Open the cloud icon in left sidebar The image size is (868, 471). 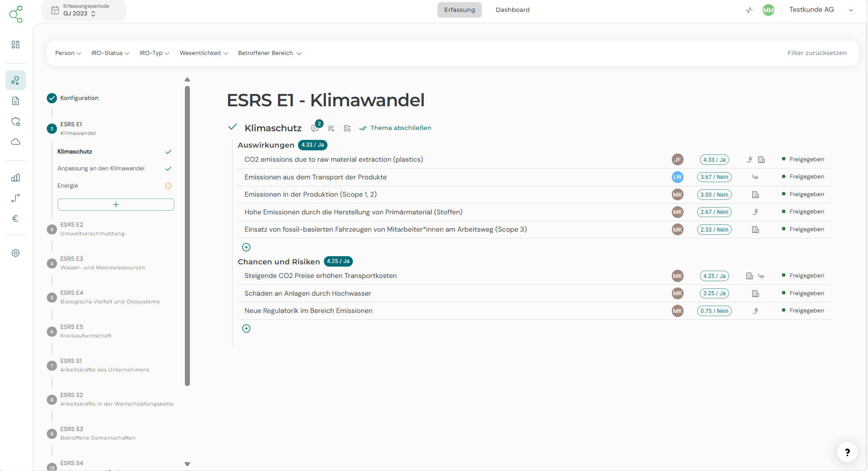tap(15, 142)
